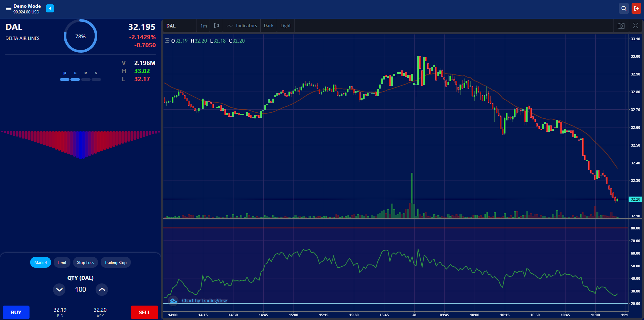The height and width of the screenshot is (320, 644).
Task: Select the Trailing Stop order type
Action: point(116,262)
